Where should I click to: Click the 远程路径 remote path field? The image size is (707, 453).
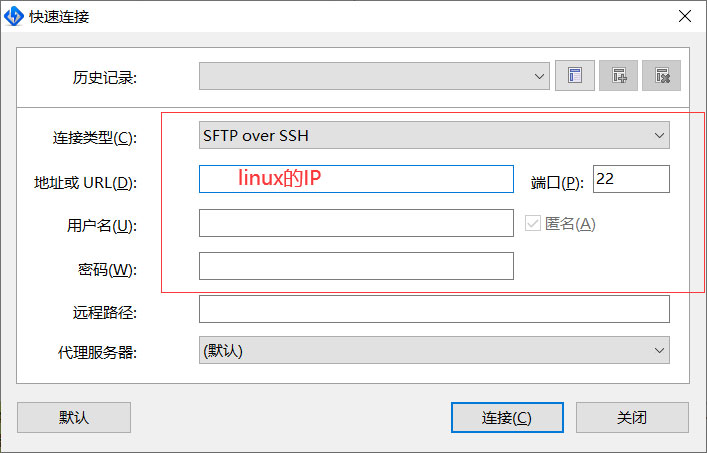pyautogui.click(x=434, y=309)
